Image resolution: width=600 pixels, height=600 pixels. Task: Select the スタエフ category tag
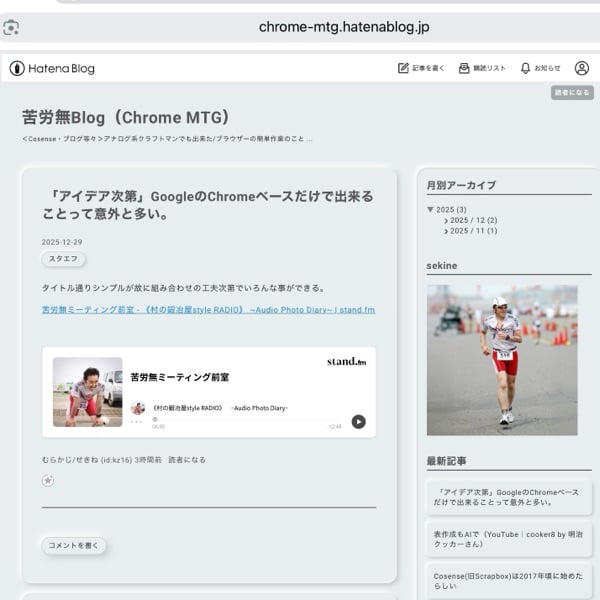coord(64,259)
